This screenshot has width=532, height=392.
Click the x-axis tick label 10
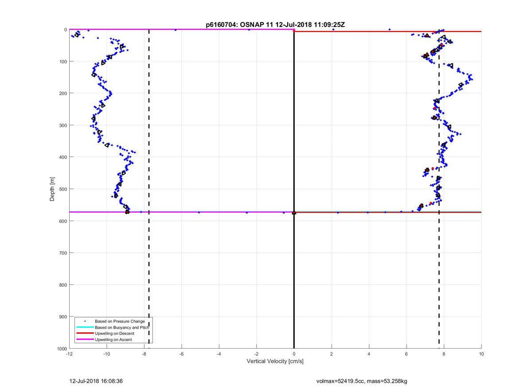tap(481, 354)
